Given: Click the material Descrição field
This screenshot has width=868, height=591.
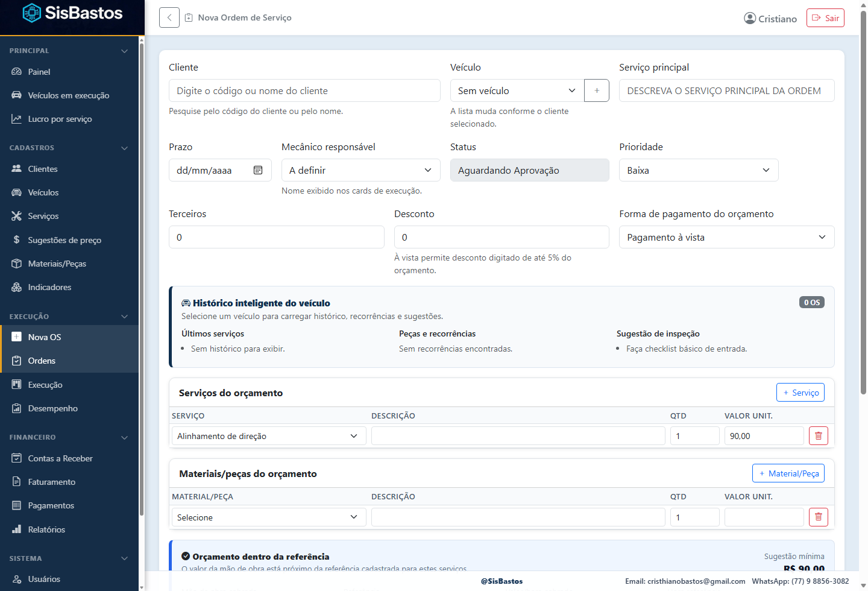Looking at the screenshot, I should (x=518, y=517).
